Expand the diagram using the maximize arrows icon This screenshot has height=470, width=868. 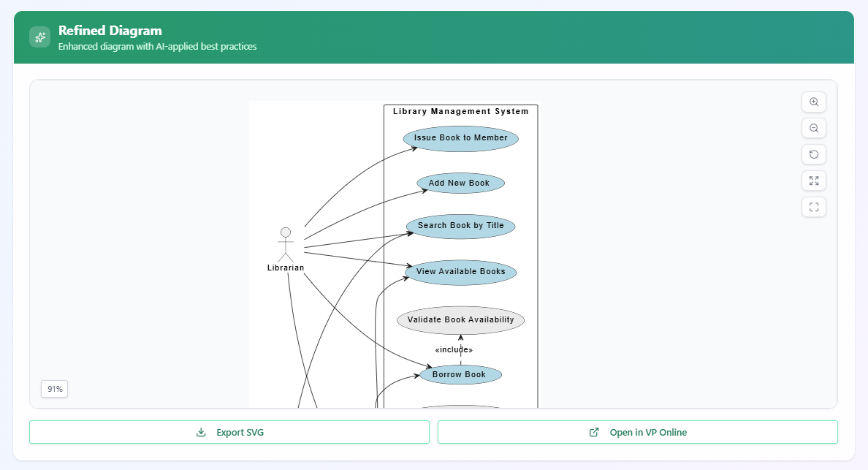[813, 181]
